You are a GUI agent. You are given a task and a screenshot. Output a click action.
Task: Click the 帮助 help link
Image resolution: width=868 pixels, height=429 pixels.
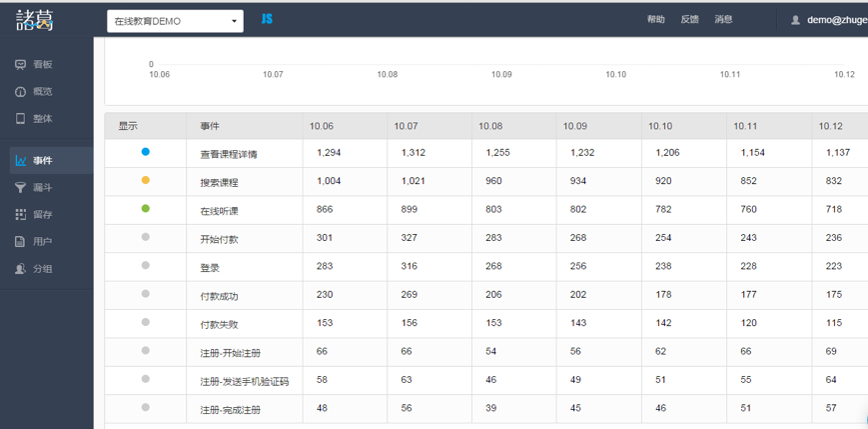pos(656,19)
